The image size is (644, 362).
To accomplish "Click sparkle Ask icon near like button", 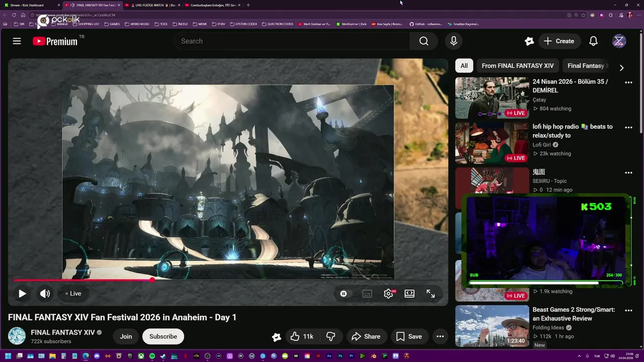I will 276,337.
